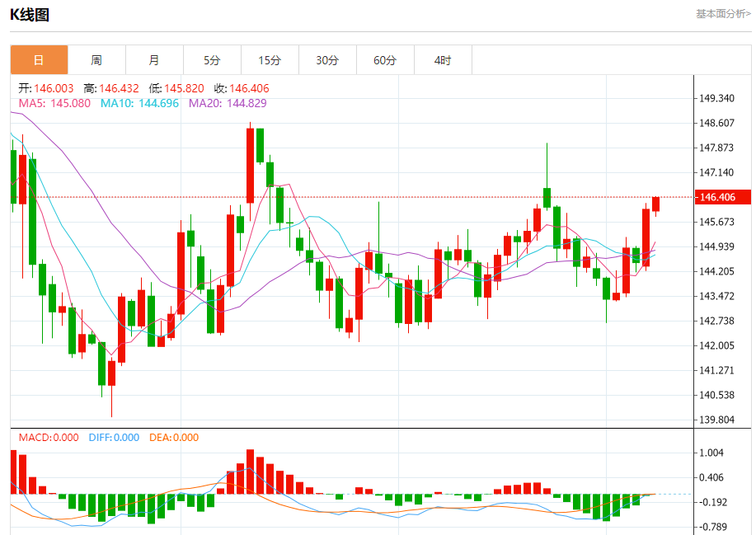Switch to the 月 monthly tab

click(x=154, y=60)
